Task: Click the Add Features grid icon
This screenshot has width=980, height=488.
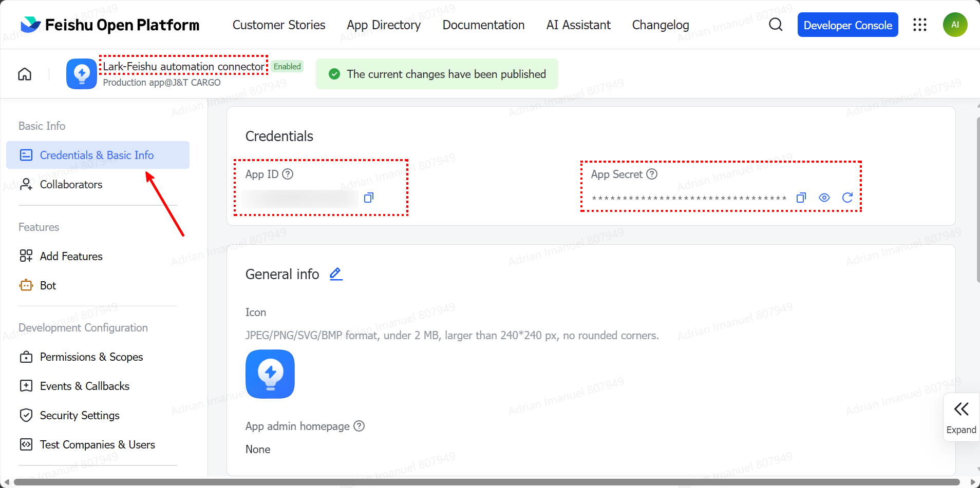Action: [26, 256]
